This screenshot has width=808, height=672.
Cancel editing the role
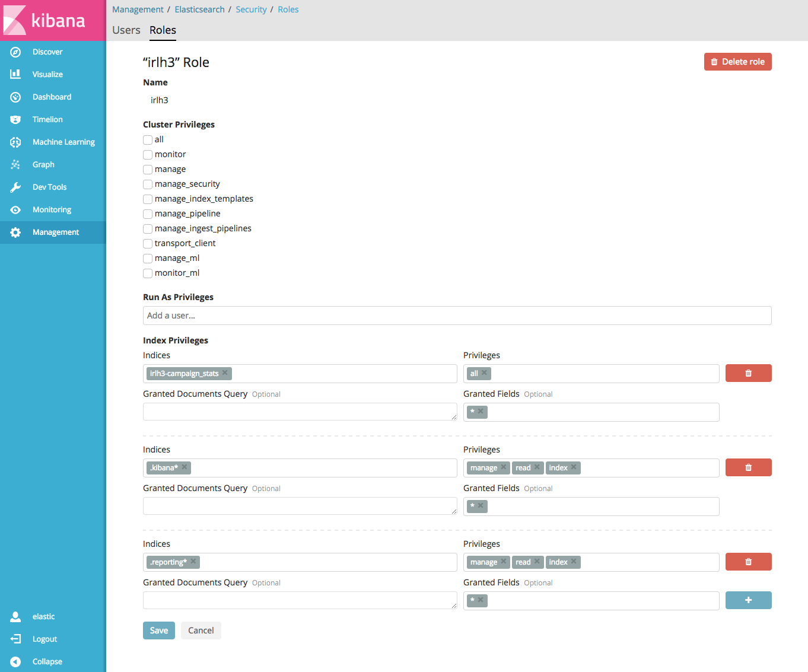coord(201,630)
